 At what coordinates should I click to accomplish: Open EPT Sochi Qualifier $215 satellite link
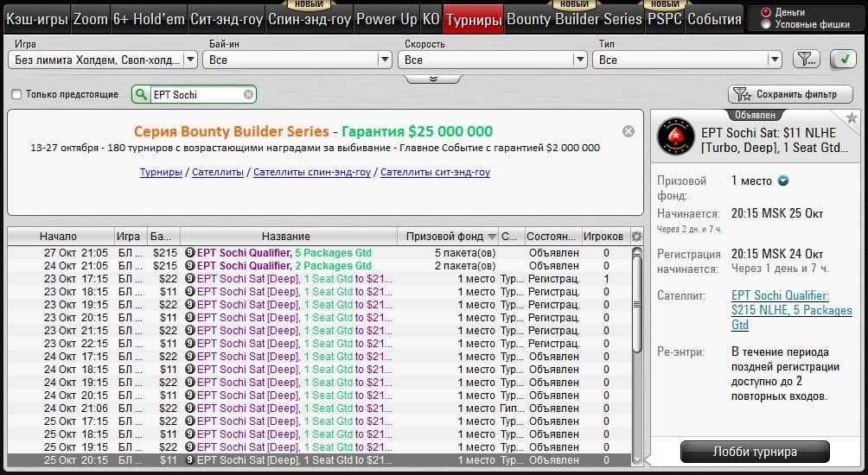click(792, 310)
